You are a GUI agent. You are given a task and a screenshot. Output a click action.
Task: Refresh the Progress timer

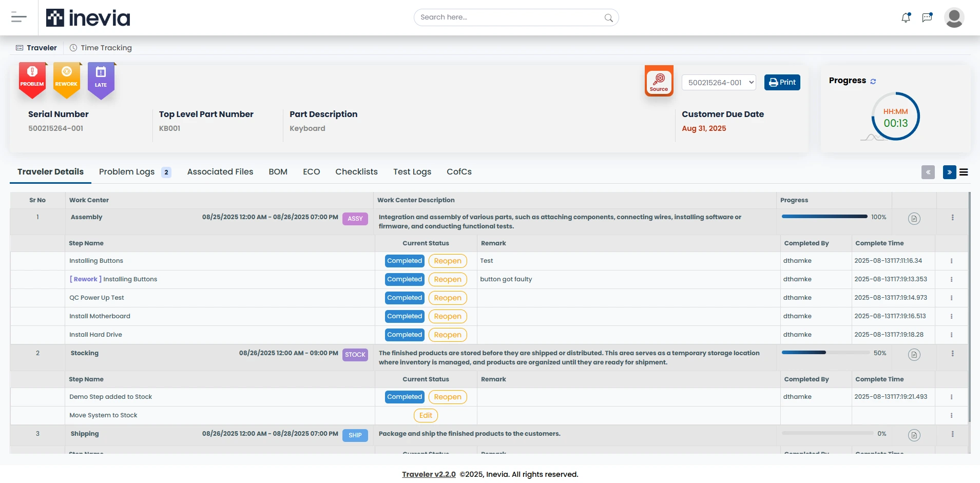coord(873,81)
